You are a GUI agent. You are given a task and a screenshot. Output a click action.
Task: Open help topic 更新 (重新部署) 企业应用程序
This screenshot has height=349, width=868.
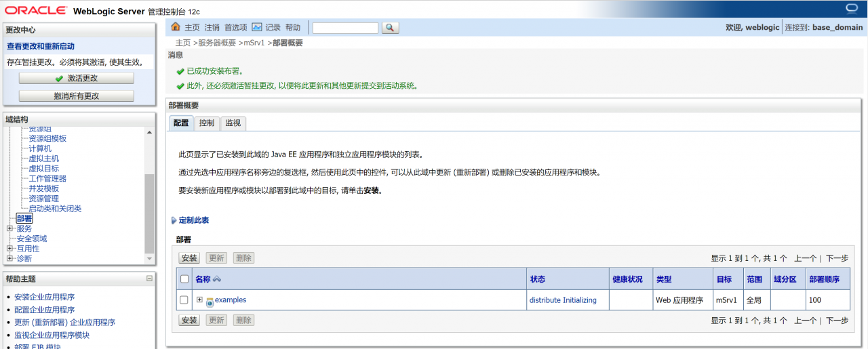point(64,323)
